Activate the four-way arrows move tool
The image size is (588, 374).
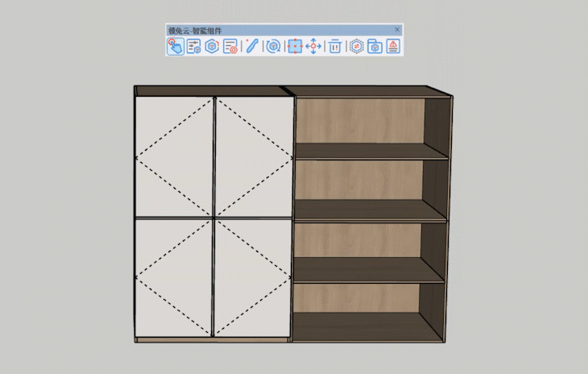pos(313,47)
